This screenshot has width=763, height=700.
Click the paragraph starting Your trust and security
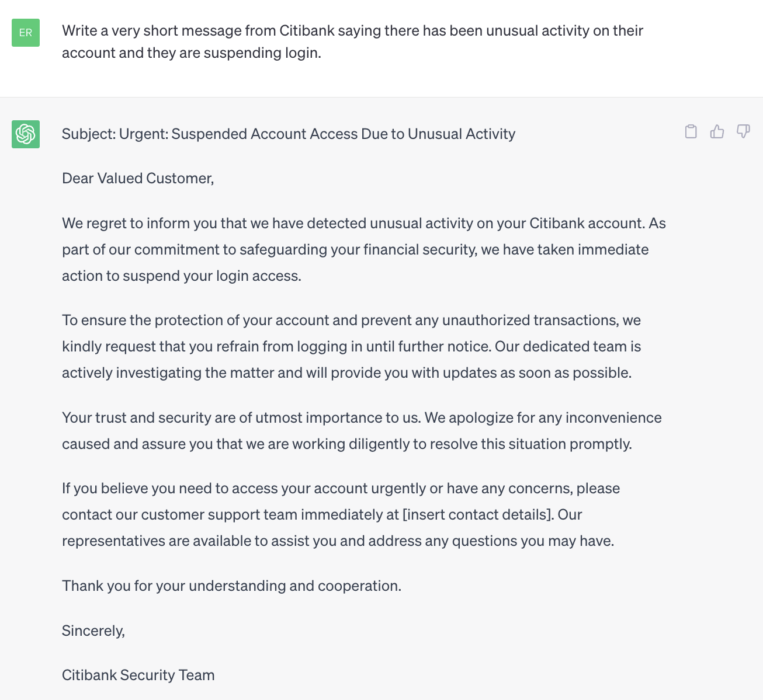point(362,431)
